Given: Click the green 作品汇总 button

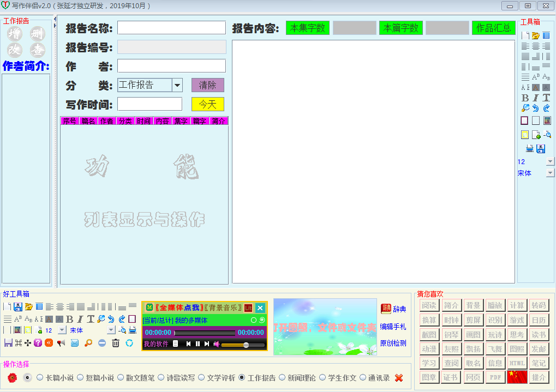Looking at the screenshot, I should click(x=493, y=28).
